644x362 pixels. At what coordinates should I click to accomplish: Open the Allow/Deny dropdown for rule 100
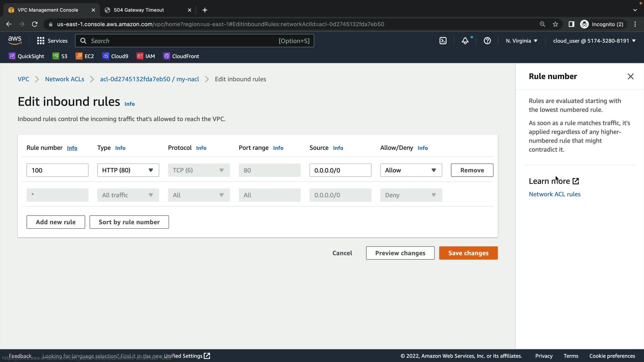click(x=411, y=170)
